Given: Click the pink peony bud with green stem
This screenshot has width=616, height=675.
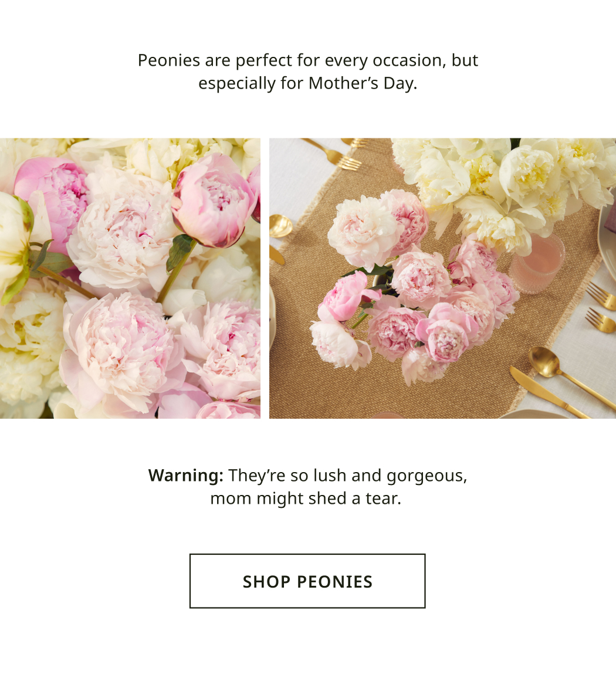Looking at the screenshot, I should tap(212, 199).
